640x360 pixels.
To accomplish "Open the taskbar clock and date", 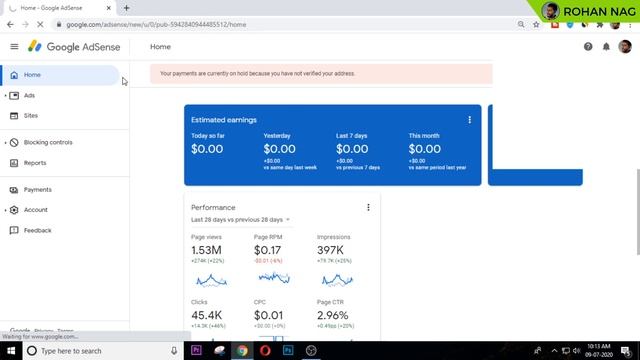I will pyautogui.click(x=599, y=351).
